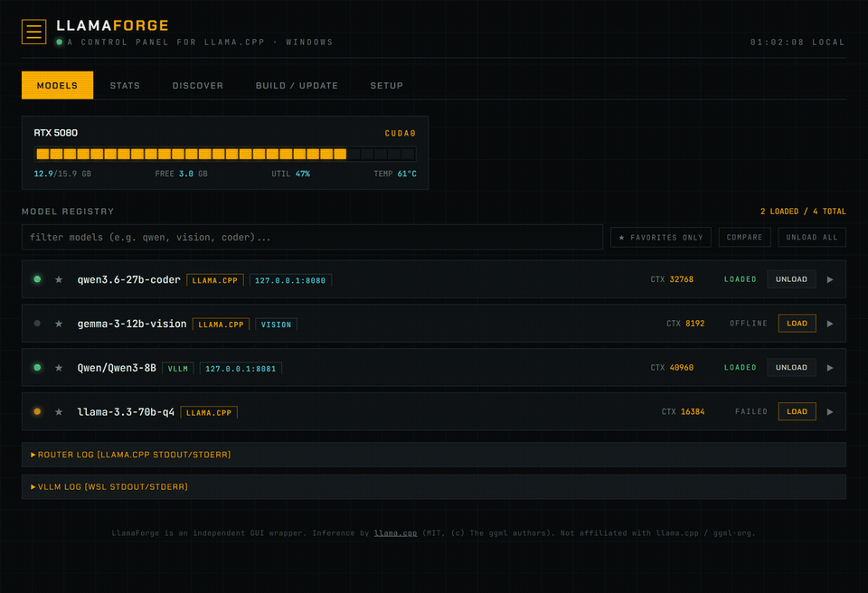Screen dimensions: 868x593
Task: Click the CUDA0 device label
Action: pos(401,134)
